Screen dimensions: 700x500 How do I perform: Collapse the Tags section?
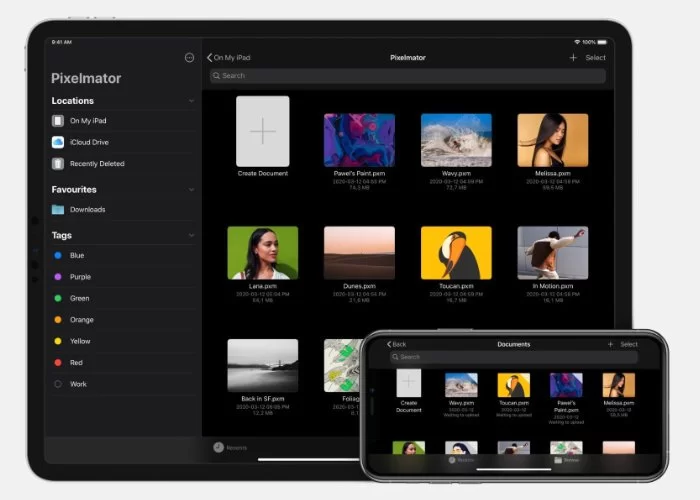click(x=191, y=235)
